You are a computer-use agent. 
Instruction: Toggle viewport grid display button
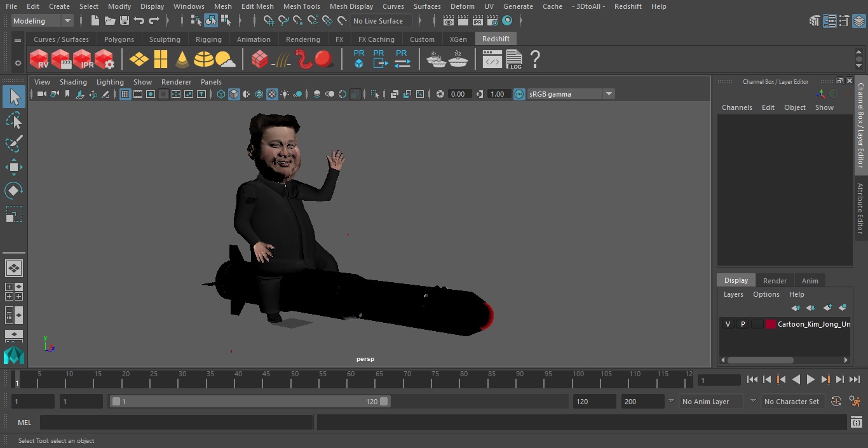[x=125, y=94]
